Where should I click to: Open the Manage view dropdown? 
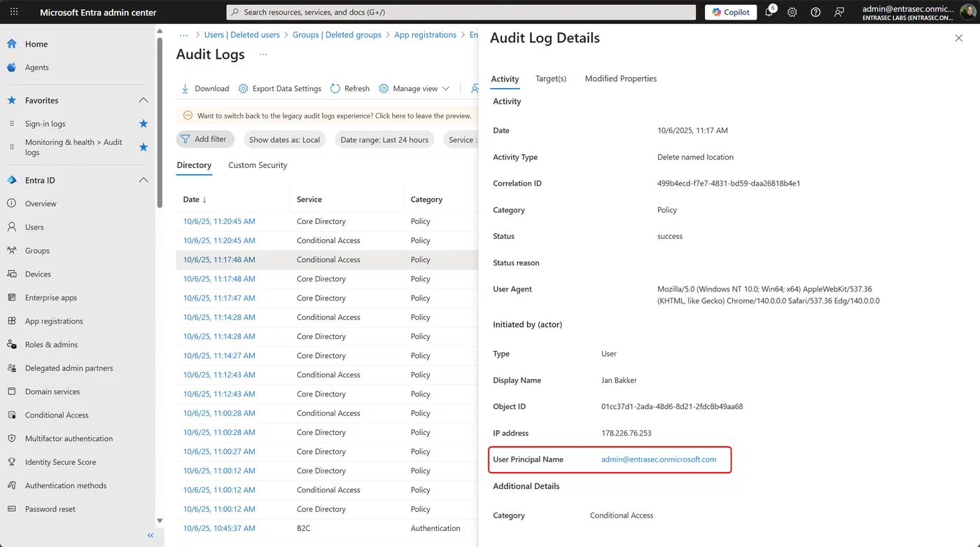pyautogui.click(x=414, y=88)
